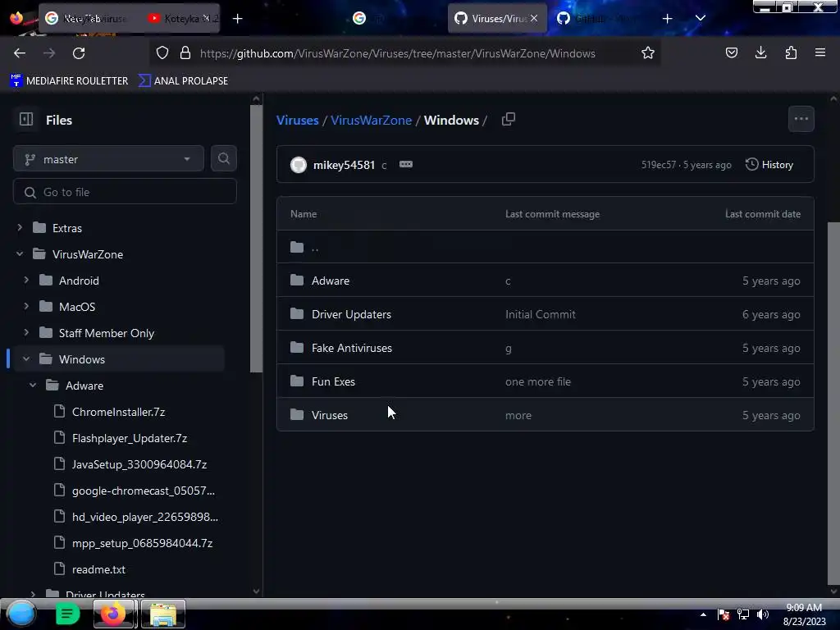Click the site security padlock icon
The height and width of the screenshot is (630, 840).
tap(185, 53)
